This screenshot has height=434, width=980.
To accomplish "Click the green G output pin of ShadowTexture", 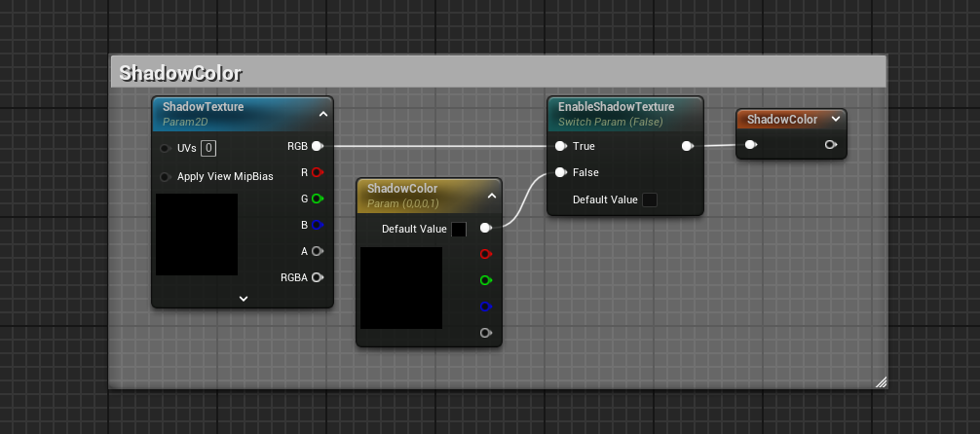I will [317, 199].
